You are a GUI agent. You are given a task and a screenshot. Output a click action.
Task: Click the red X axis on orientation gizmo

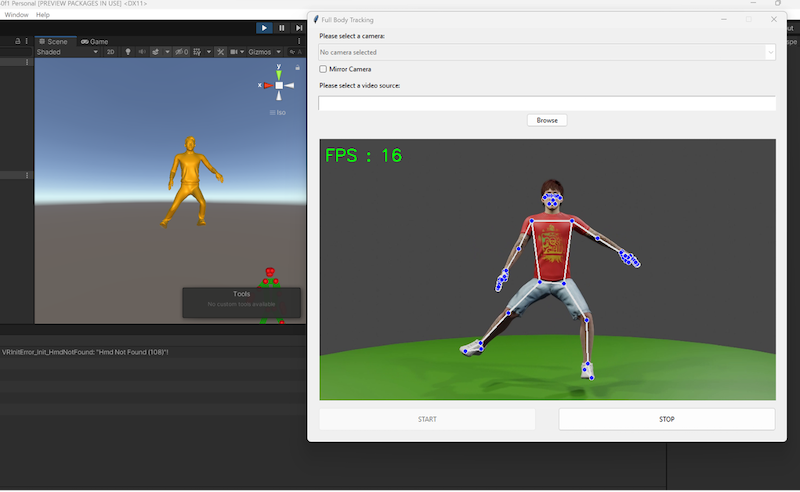(x=267, y=85)
